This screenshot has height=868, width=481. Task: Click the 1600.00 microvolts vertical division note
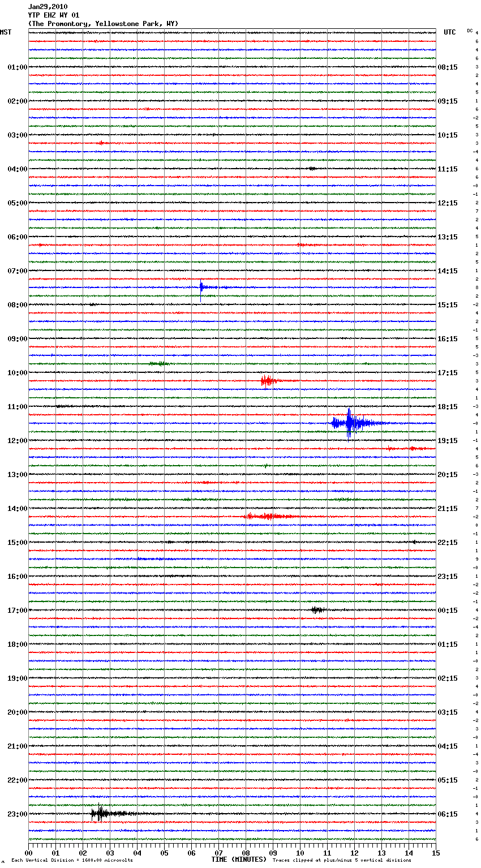[72, 860]
